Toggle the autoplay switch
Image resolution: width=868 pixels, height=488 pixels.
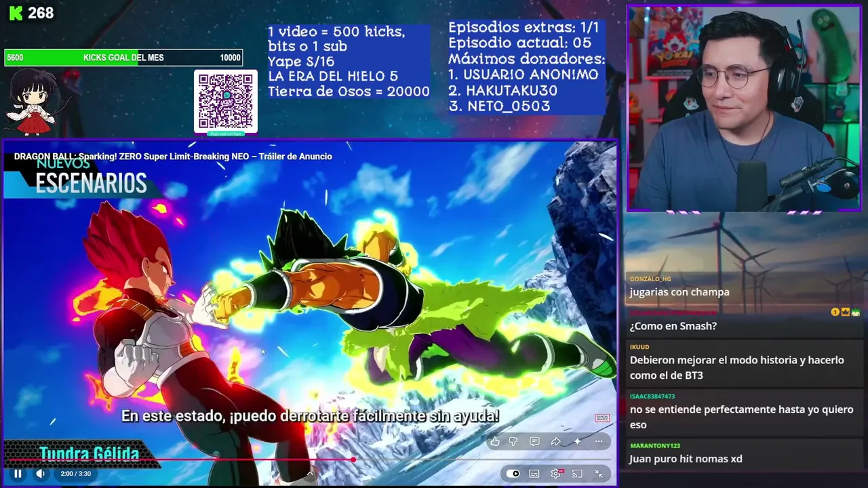point(514,474)
